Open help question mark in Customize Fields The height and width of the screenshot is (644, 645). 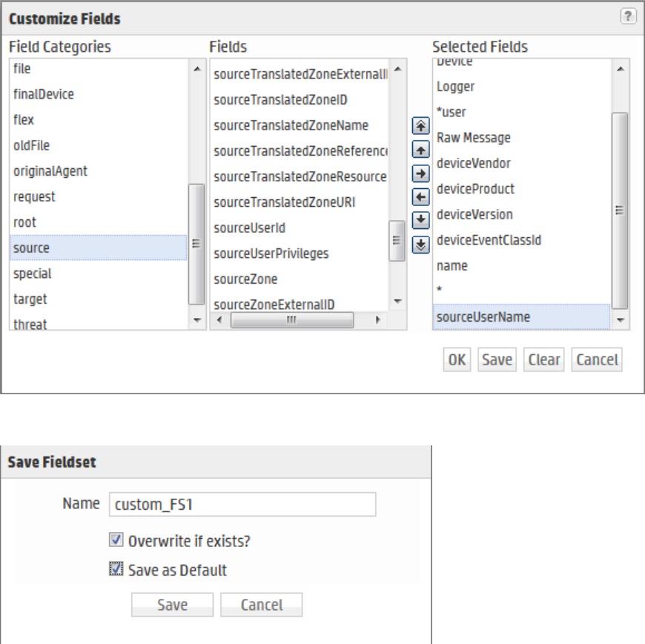[628, 17]
